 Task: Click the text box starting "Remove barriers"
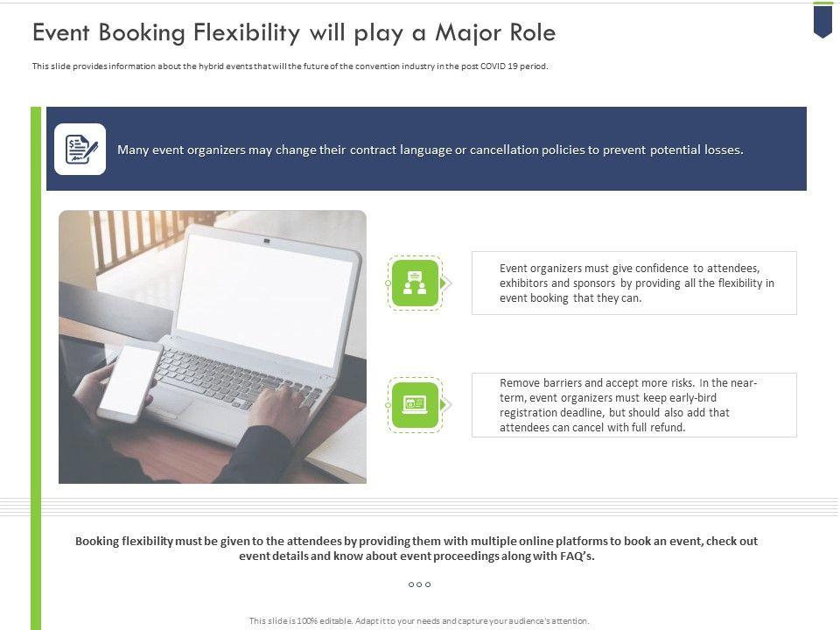pyautogui.click(x=633, y=405)
